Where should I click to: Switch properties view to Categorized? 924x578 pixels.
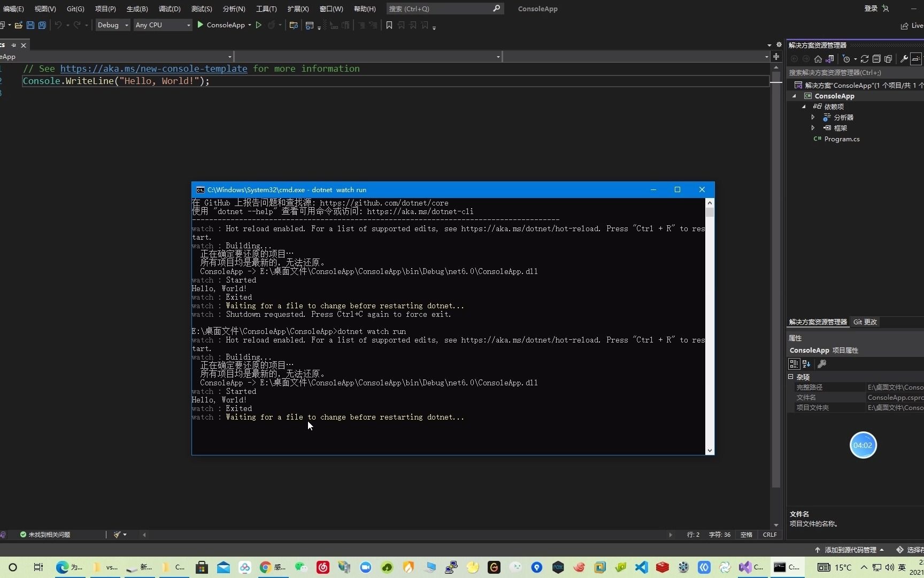(x=794, y=364)
